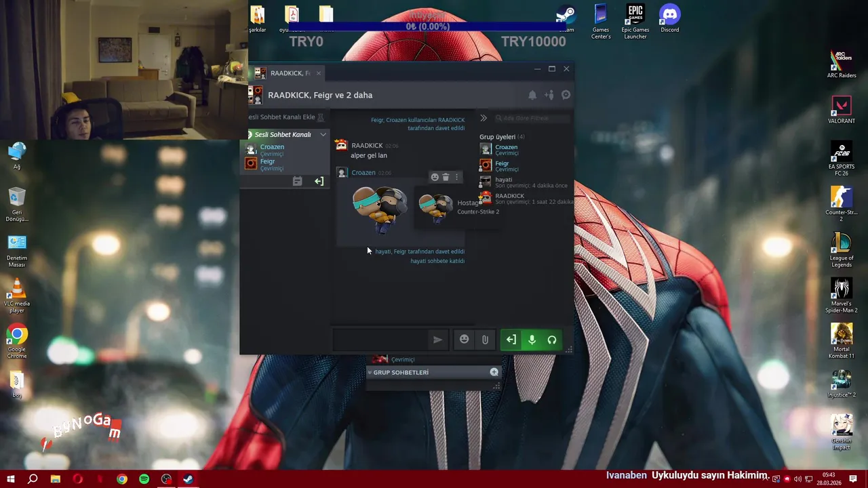Select Croazen in Grup üyeleri list
Image resolution: width=868 pixels, height=488 pixels.
(506, 150)
